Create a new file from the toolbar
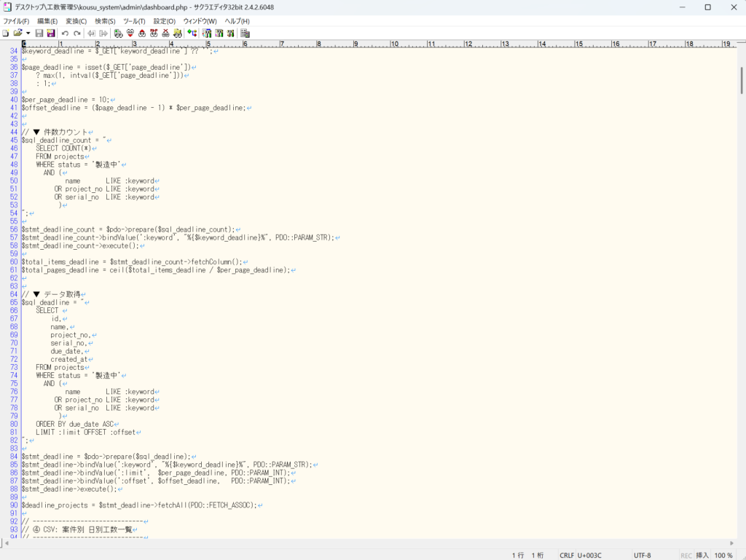746x560 pixels. [6, 33]
